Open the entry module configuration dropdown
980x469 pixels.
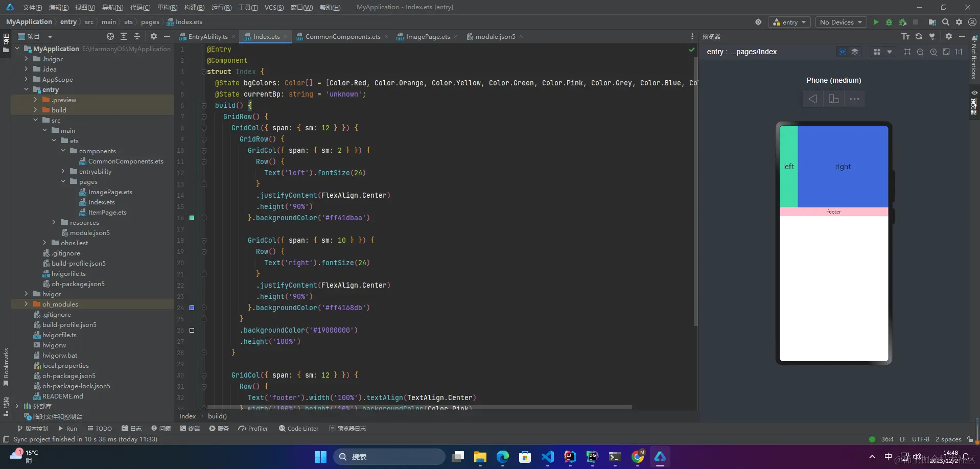coord(789,22)
